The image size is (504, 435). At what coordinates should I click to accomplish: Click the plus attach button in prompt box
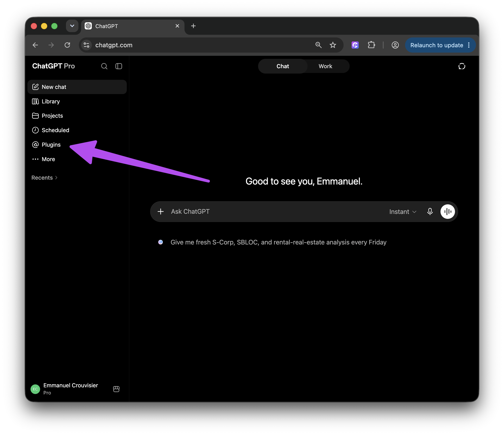[161, 211]
